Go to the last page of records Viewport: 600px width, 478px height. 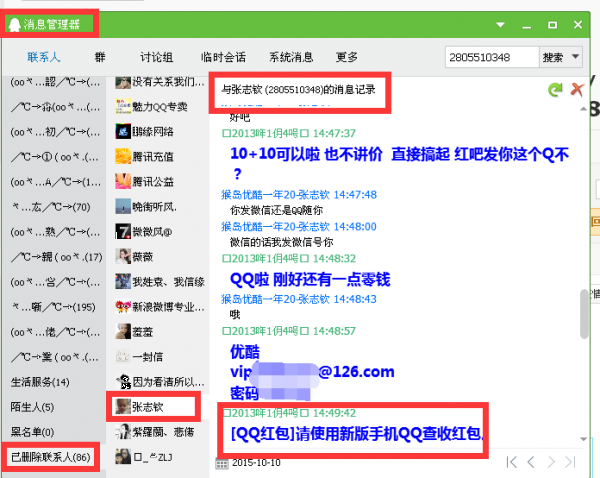(x=570, y=462)
